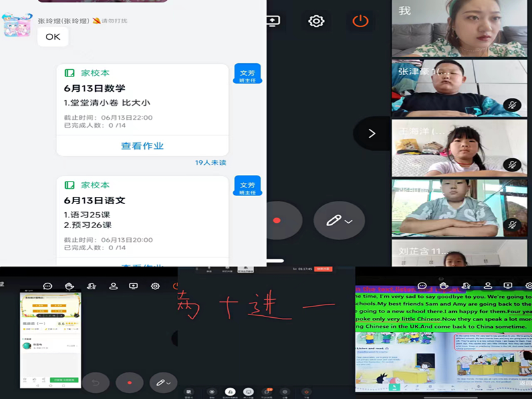Click the 截止时间 06月13日22:00 deadline line
532x399 pixels.
[x=108, y=118]
